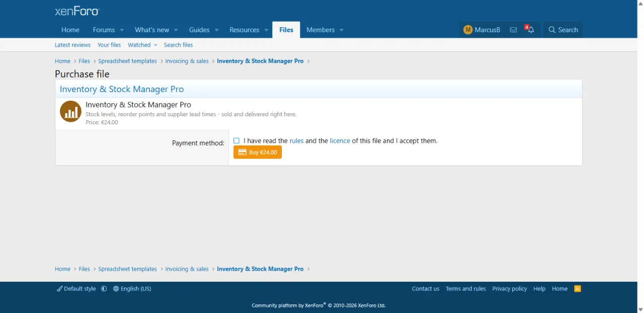The image size is (644, 313).
Task: Click the page scrollbar up arrow
Action: click(x=640, y=3)
